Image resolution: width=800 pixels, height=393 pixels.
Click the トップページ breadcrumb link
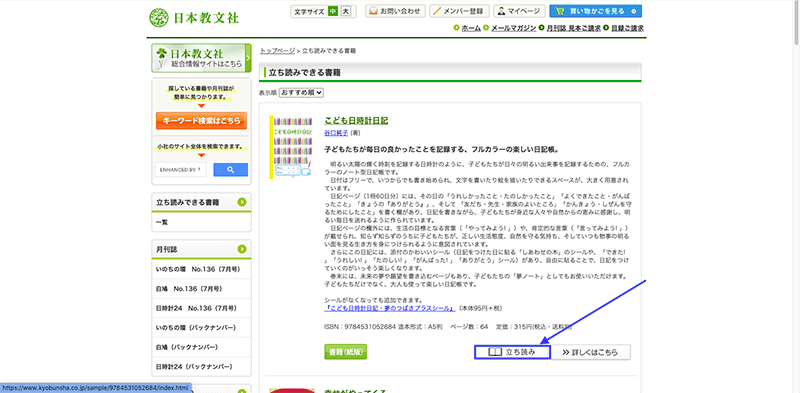pos(278,51)
